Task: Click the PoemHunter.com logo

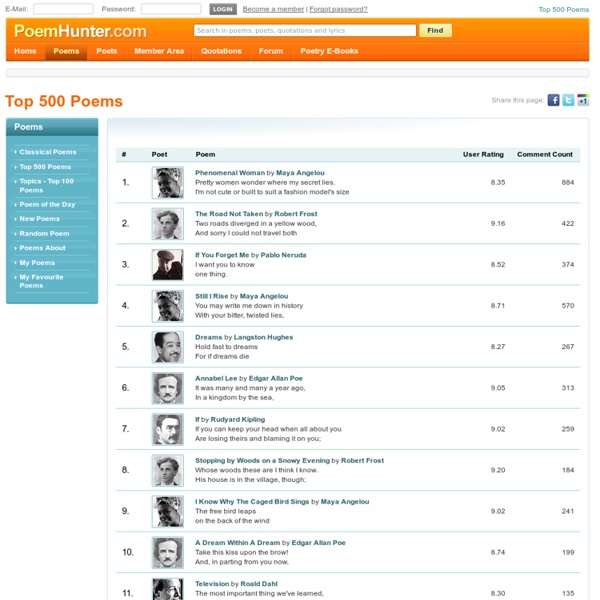Action: click(80, 31)
